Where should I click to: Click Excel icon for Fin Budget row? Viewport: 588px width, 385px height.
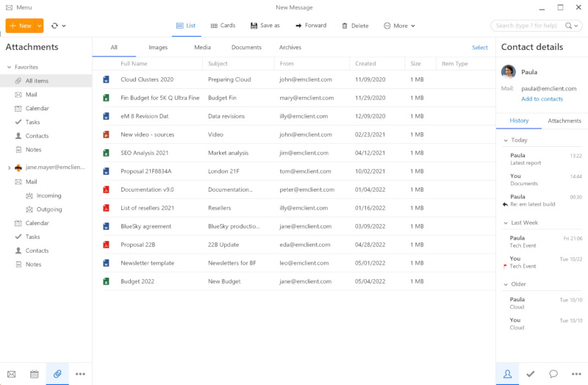coord(106,98)
